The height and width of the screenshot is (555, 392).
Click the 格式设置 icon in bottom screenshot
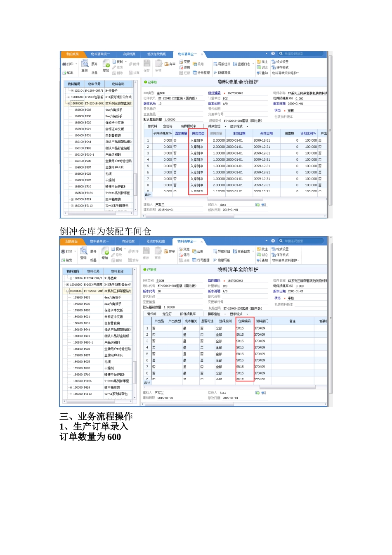[273, 249]
